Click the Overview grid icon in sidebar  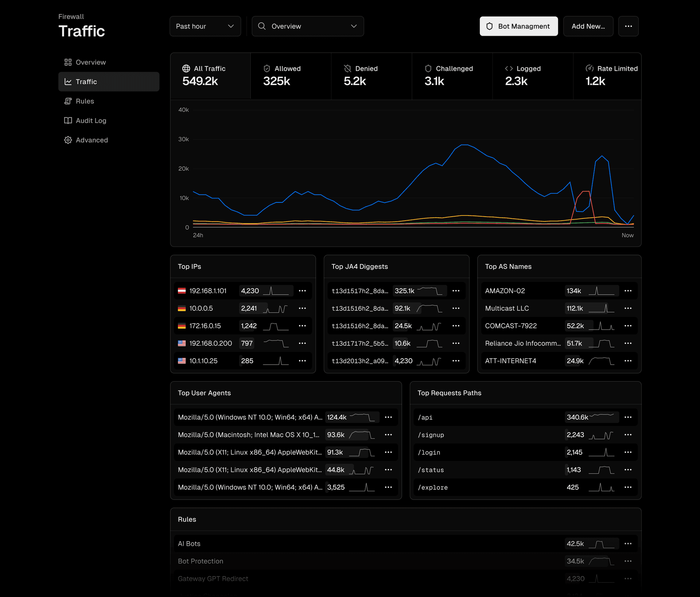(68, 62)
